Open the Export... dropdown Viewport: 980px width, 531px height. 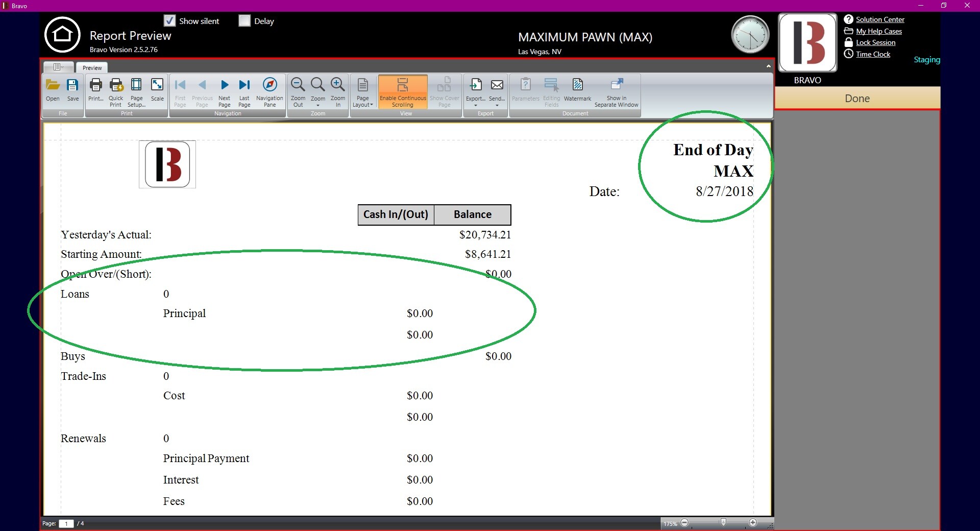(x=476, y=92)
